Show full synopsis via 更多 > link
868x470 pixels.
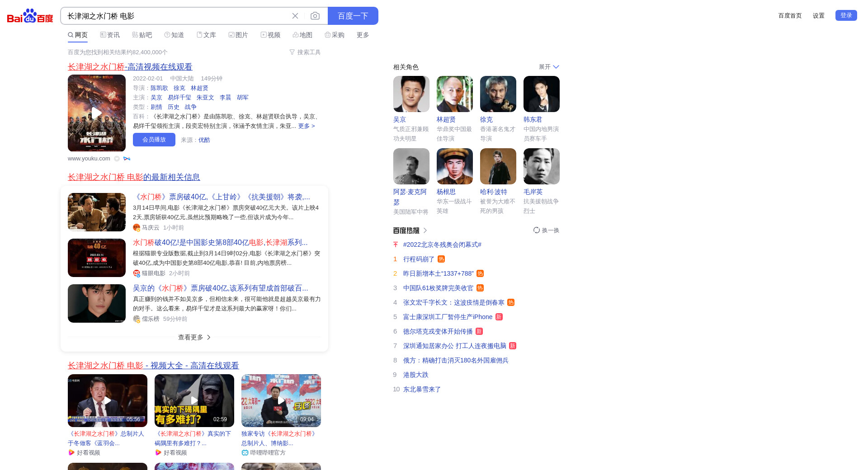[306, 126]
